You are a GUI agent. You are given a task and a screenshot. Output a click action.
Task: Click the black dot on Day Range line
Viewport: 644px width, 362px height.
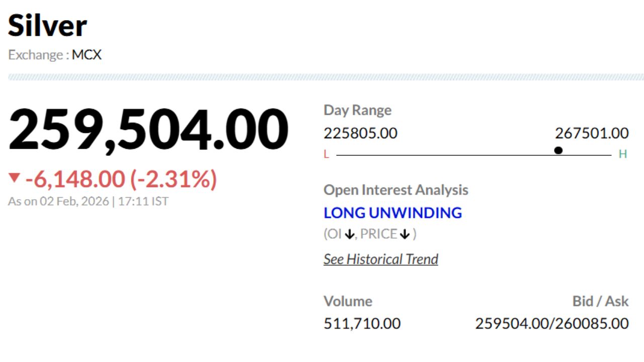pyautogui.click(x=558, y=150)
